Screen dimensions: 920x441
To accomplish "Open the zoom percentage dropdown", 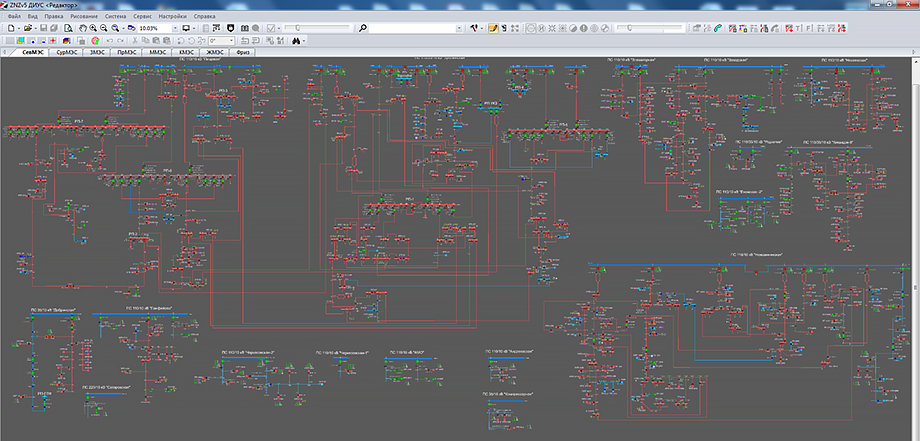I will 175,28.
